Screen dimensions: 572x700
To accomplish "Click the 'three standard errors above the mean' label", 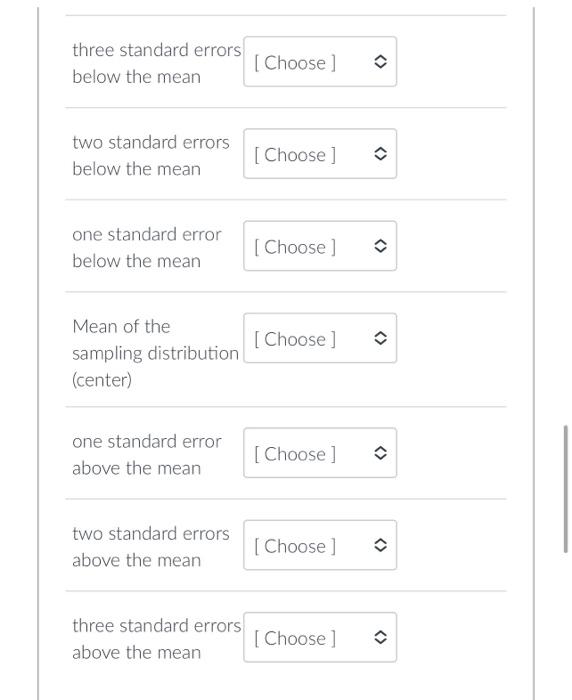I will coord(157,639).
